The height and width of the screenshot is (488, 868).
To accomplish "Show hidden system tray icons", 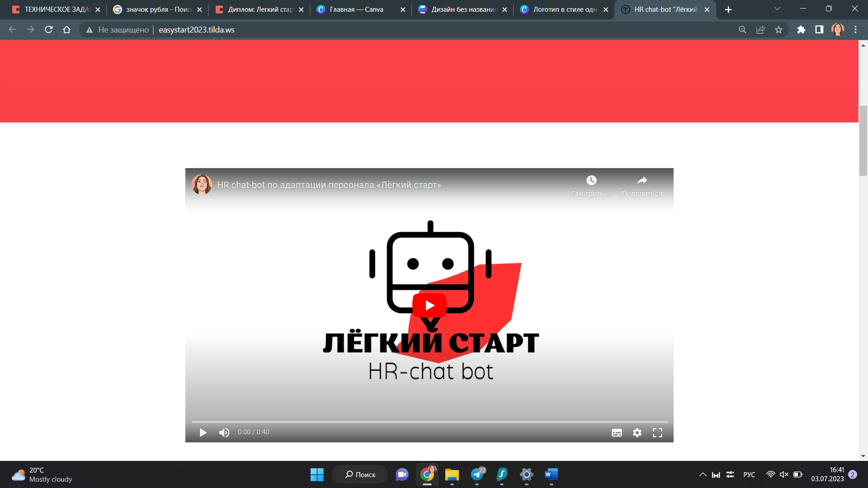I will click(703, 474).
